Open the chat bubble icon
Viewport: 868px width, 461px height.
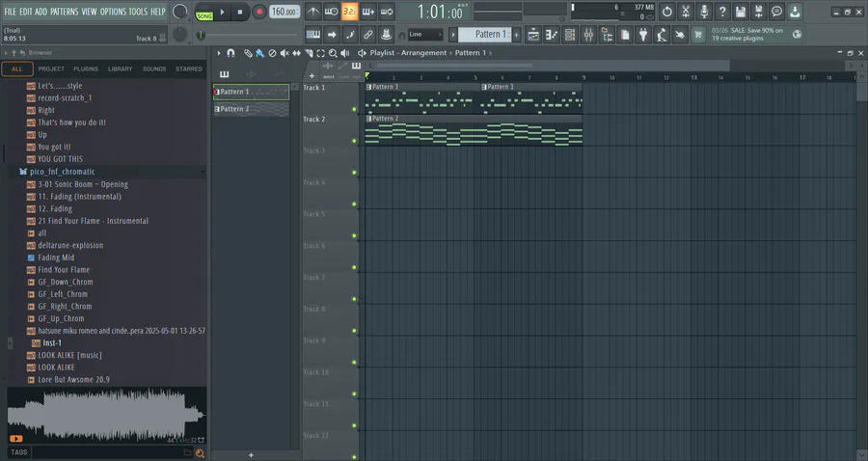776,11
